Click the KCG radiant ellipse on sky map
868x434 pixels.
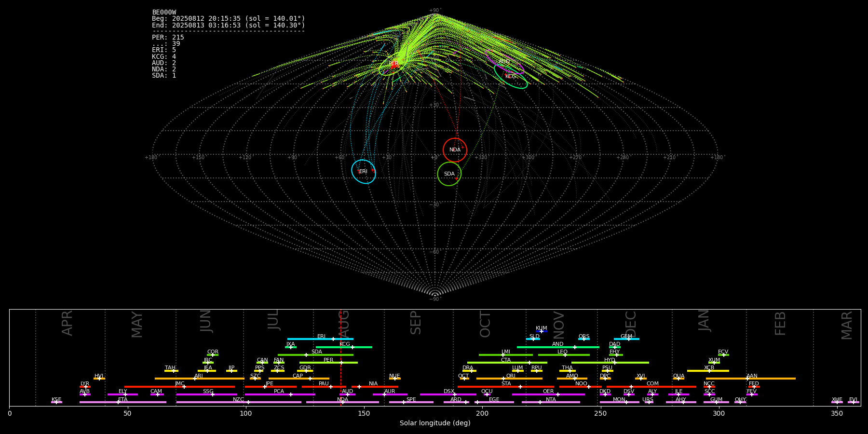click(x=511, y=76)
